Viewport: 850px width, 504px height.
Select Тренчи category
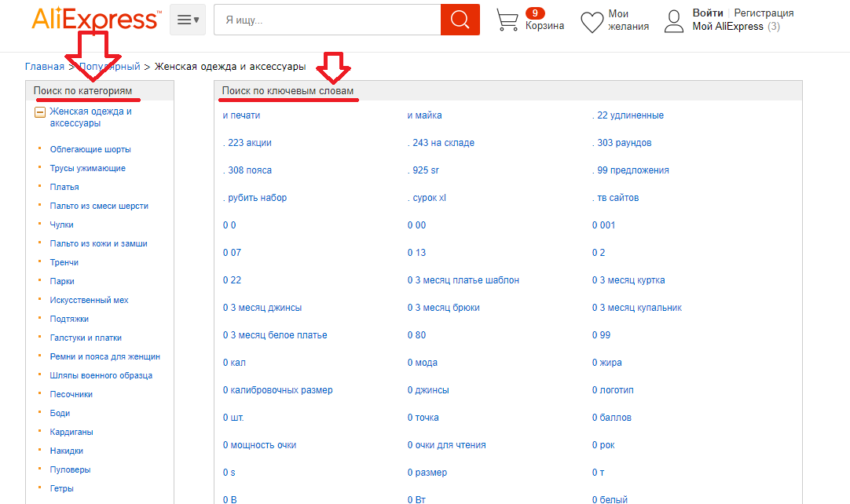pos(64,262)
